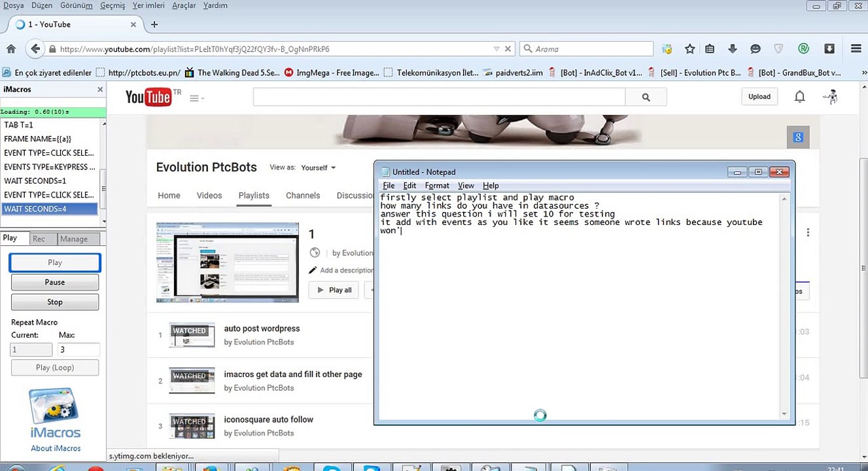
Task: Open the playlist cover thumbnail
Action: click(x=228, y=262)
